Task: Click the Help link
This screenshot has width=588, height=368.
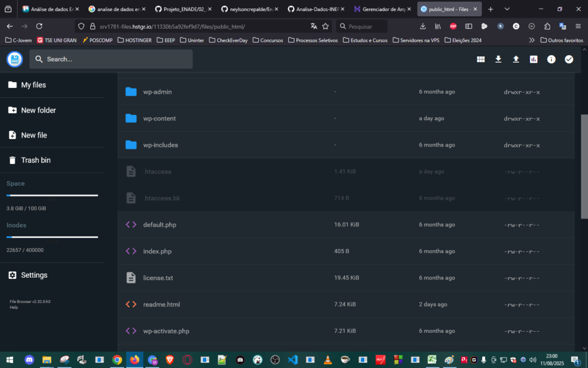Action: [14, 308]
